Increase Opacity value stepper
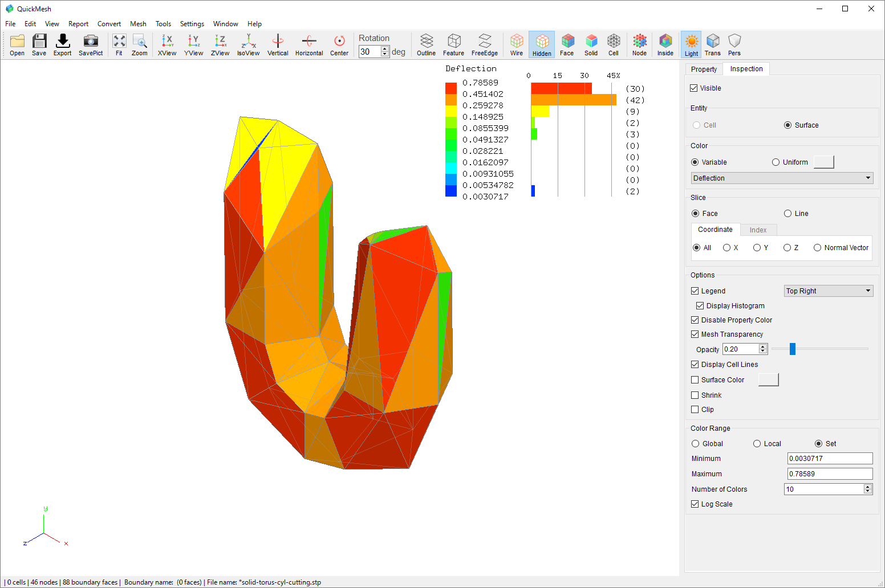Viewport: 885px width, 588px height. pyautogui.click(x=763, y=347)
